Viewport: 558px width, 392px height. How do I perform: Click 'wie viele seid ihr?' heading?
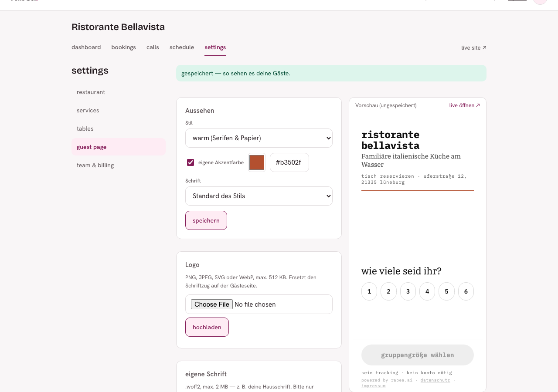pos(401,271)
